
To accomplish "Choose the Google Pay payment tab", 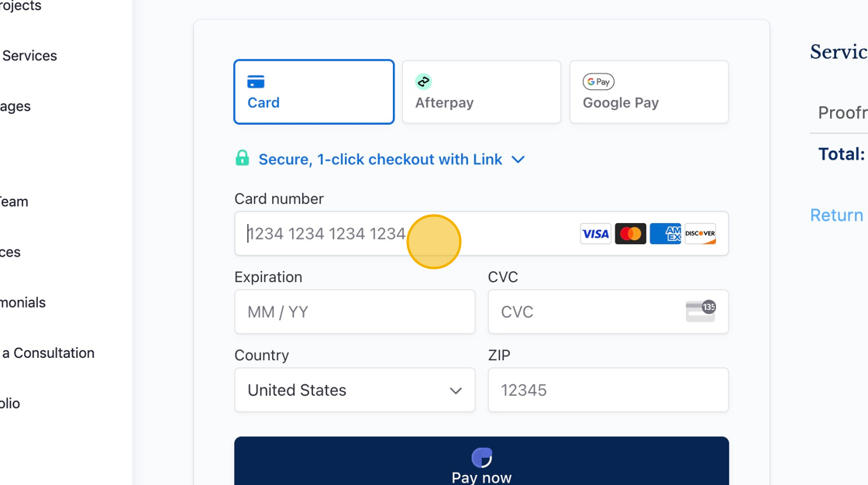I will pyautogui.click(x=649, y=92).
